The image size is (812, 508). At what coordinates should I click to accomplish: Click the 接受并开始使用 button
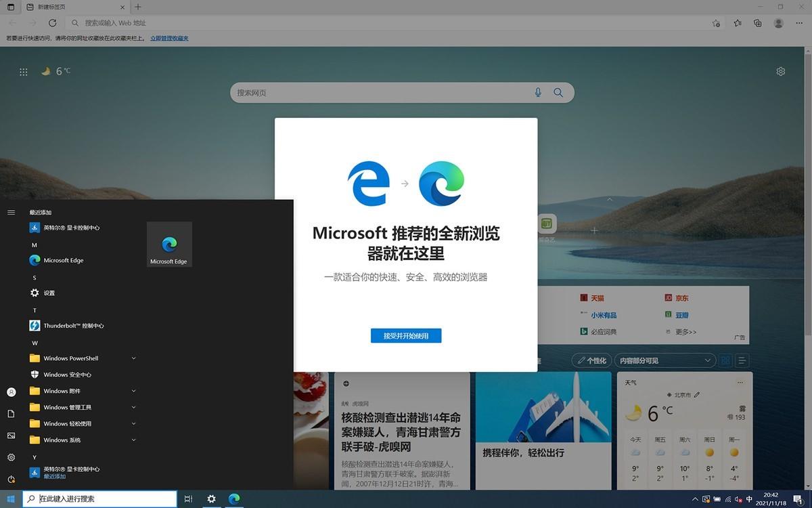(x=405, y=335)
